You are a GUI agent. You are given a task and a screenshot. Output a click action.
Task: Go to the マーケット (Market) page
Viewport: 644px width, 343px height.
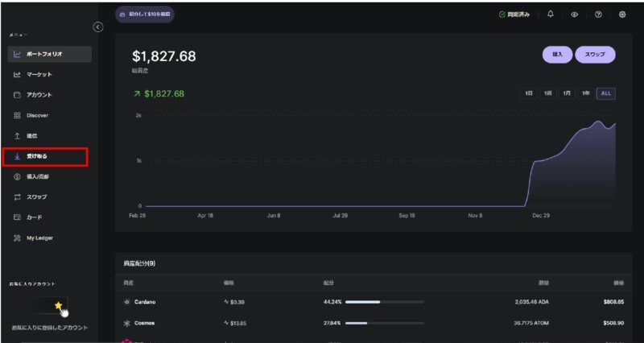click(x=40, y=75)
